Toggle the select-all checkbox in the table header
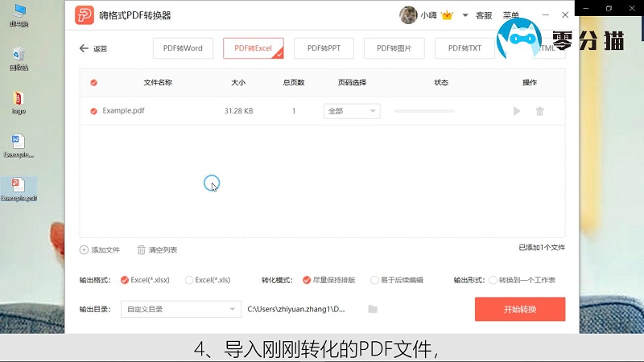 93,83
